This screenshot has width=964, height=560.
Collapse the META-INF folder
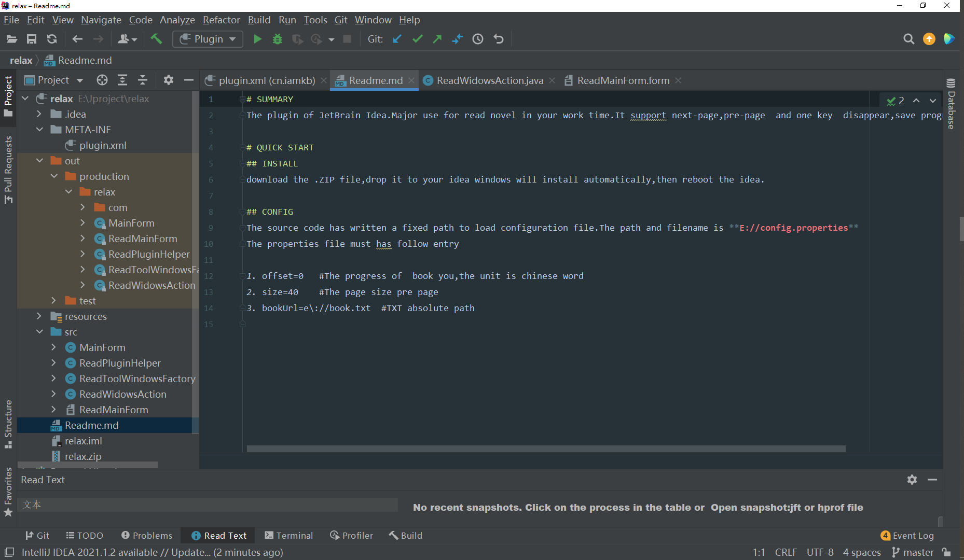pyautogui.click(x=39, y=130)
